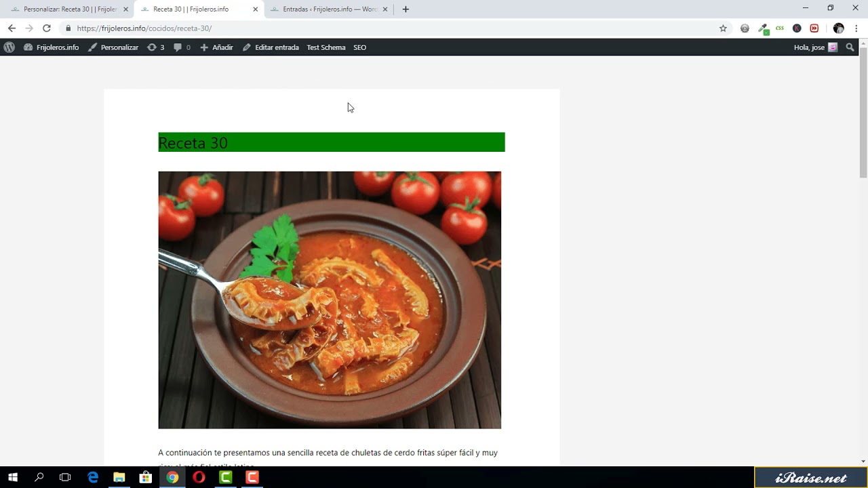Click the taskbar search magnifier
Image resolution: width=868 pixels, height=488 pixels.
point(39,477)
